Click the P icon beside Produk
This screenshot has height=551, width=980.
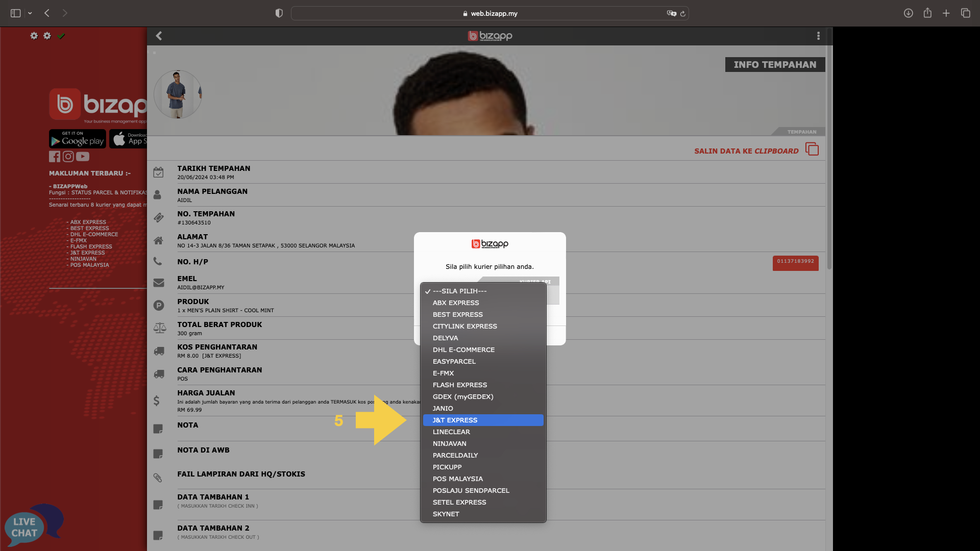point(159,305)
